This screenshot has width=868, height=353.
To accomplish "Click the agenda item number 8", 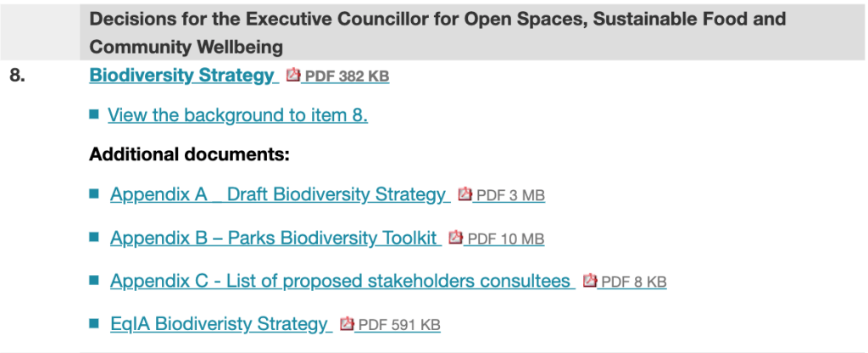I will pyautogui.click(x=17, y=75).
